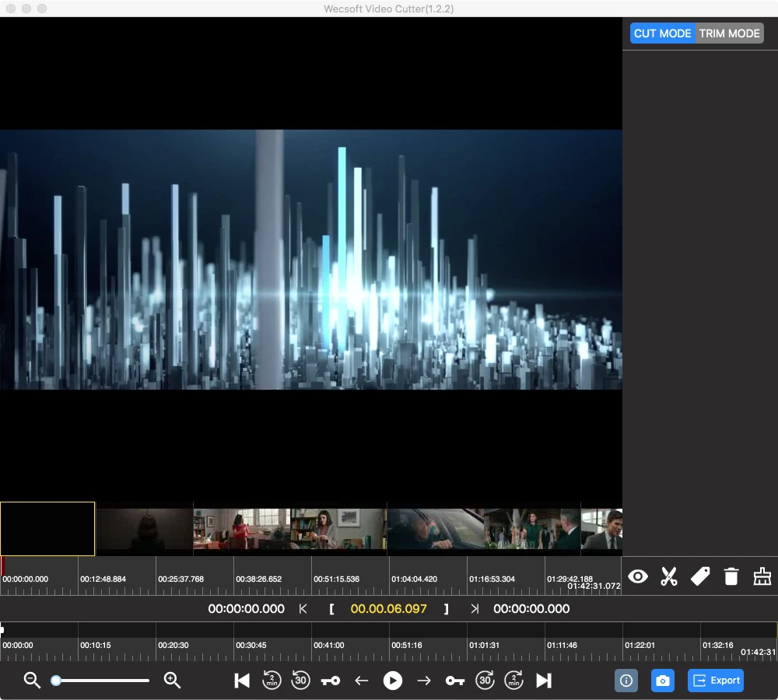Click the Export button
This screenshot has height=700, width=778.
716,680
